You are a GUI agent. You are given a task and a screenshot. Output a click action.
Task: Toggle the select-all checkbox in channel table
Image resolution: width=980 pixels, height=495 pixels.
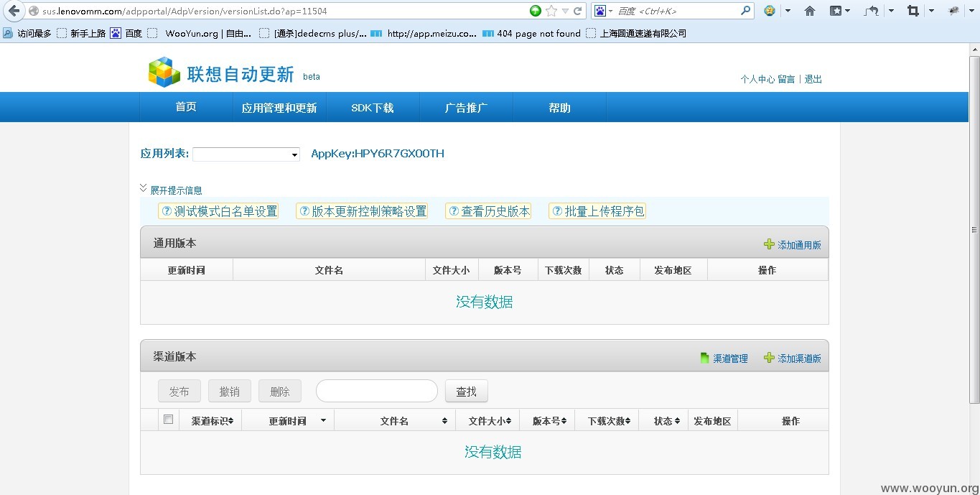click(x=169, y=420)
